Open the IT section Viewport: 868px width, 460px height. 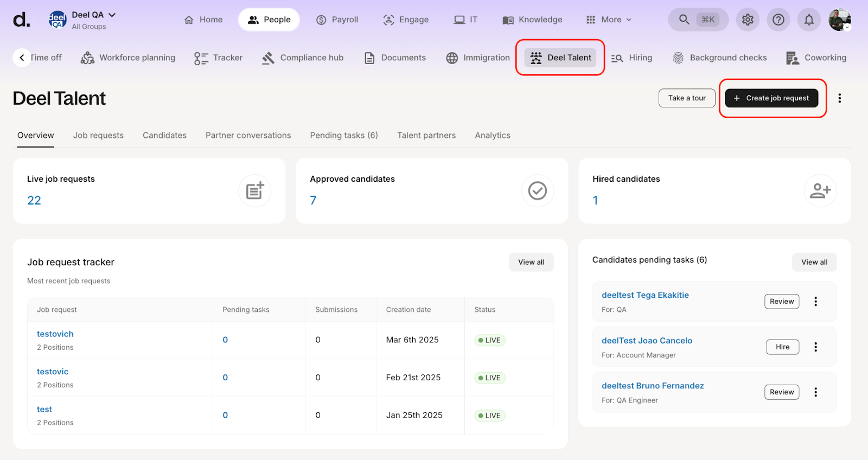point(466,20)
